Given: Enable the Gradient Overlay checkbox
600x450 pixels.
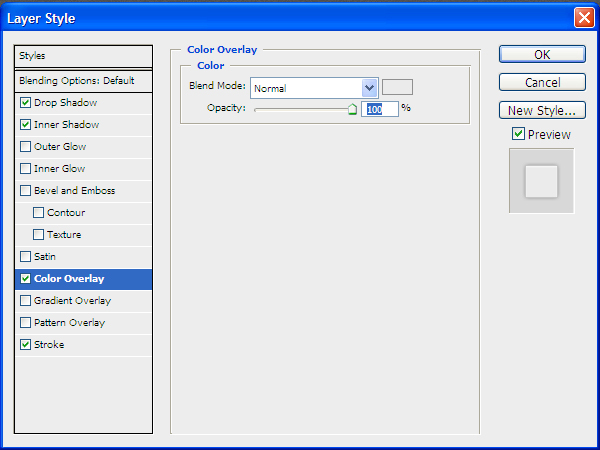Looking at the screenshot, I should coord(26,300).
